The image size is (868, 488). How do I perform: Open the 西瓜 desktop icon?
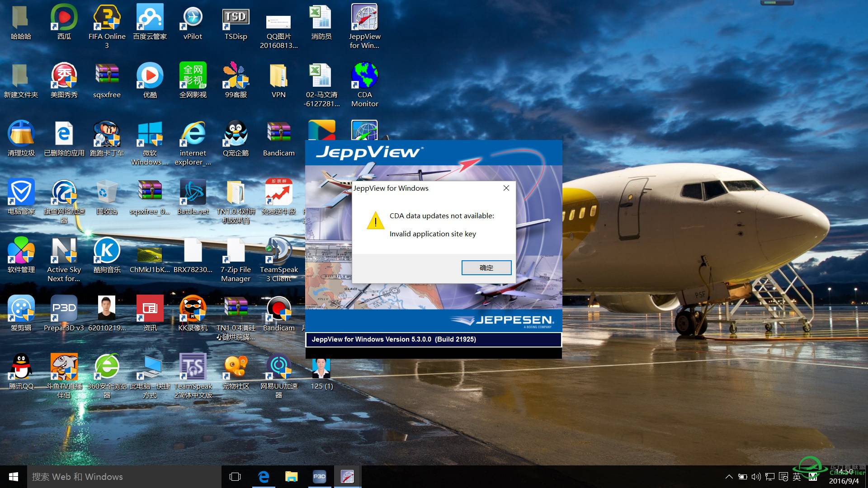[64, 22]
